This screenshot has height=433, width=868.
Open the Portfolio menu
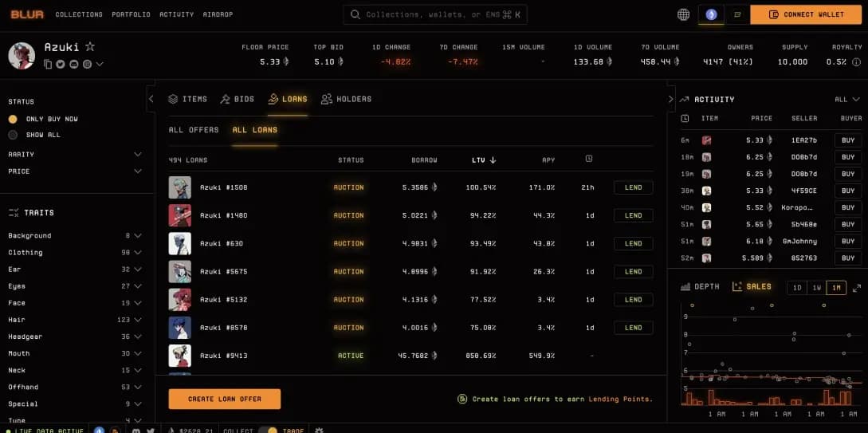(132, 14)
